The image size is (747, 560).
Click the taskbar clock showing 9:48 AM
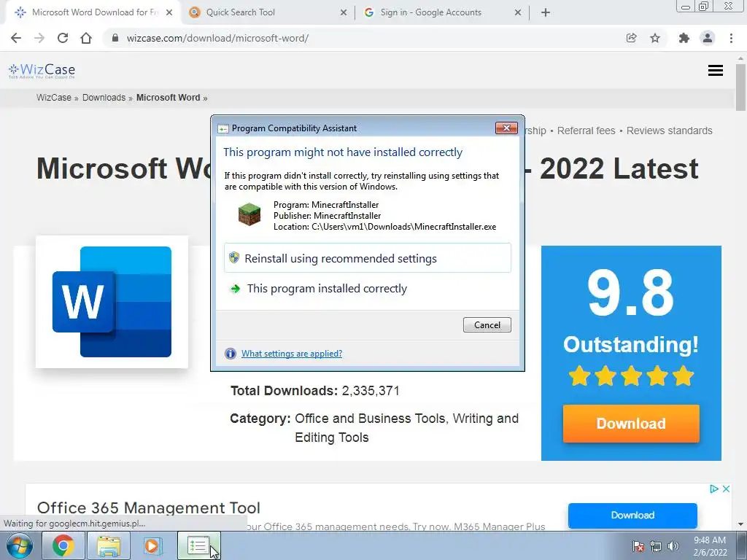pyautogui.click(x=710, y=546)
